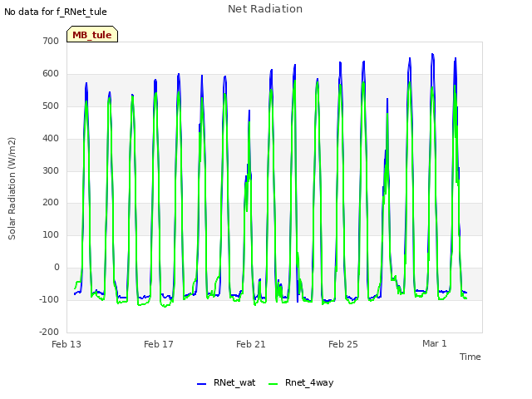532x399 pixels.
Task: Click the green Rnet_4way legend color marker
Action: click(273, 384)
